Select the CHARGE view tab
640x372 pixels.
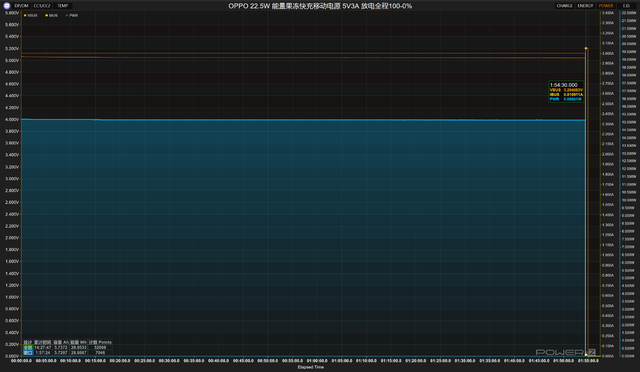564,6
